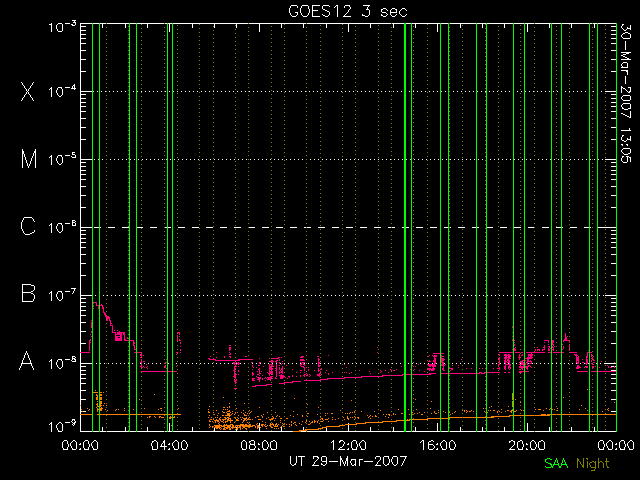
Task: Click the yellow Night legend label
Action: pyautogui.click(x=593, y=464)
